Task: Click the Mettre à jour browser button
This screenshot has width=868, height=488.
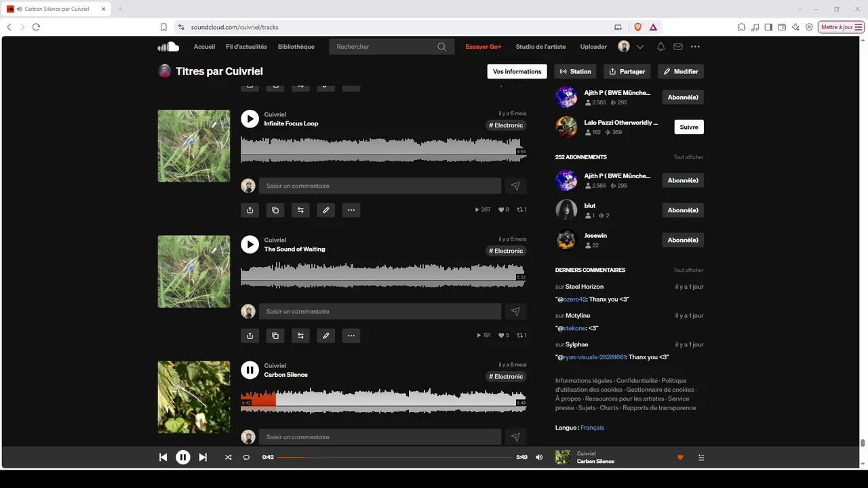Action: point(842,27)
